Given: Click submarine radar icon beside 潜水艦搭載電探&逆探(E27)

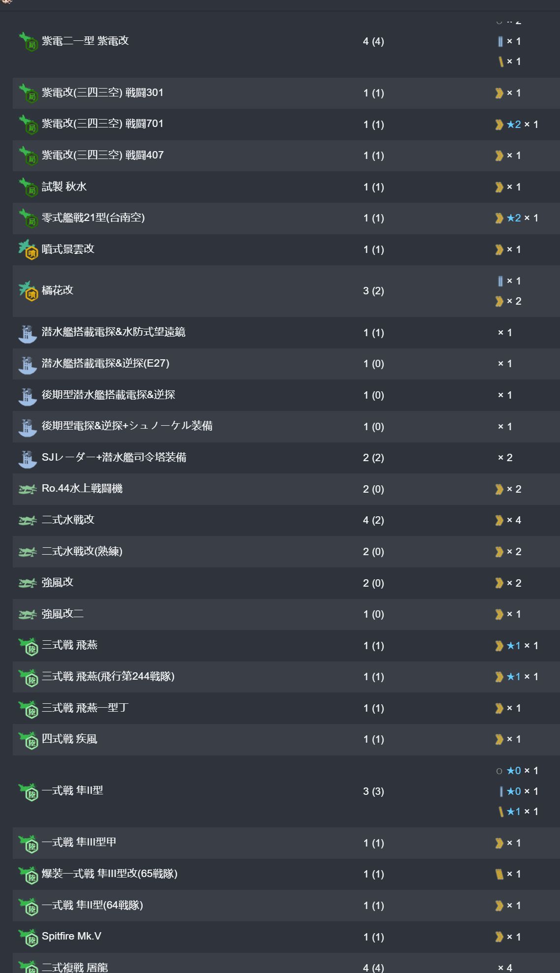Looking at the screenshot, I should pyautogui.click(x=28, y=364).
